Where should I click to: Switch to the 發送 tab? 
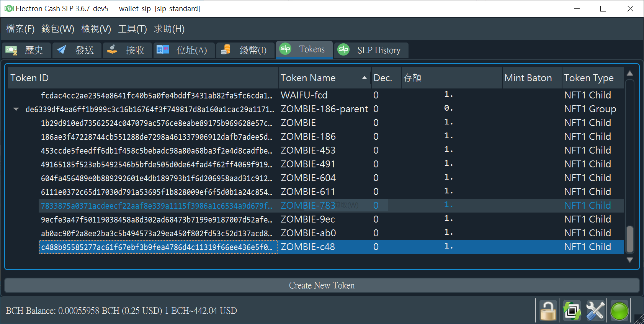(x=77, y=50)
